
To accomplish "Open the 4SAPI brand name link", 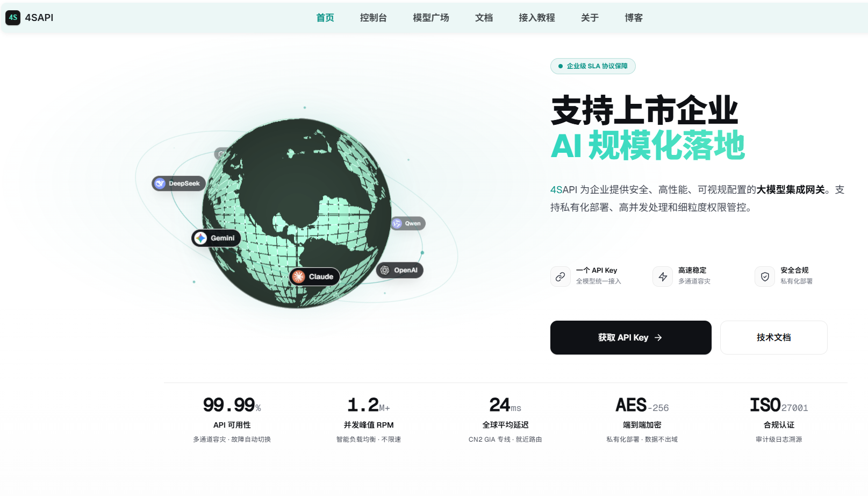I will point(39,18).
